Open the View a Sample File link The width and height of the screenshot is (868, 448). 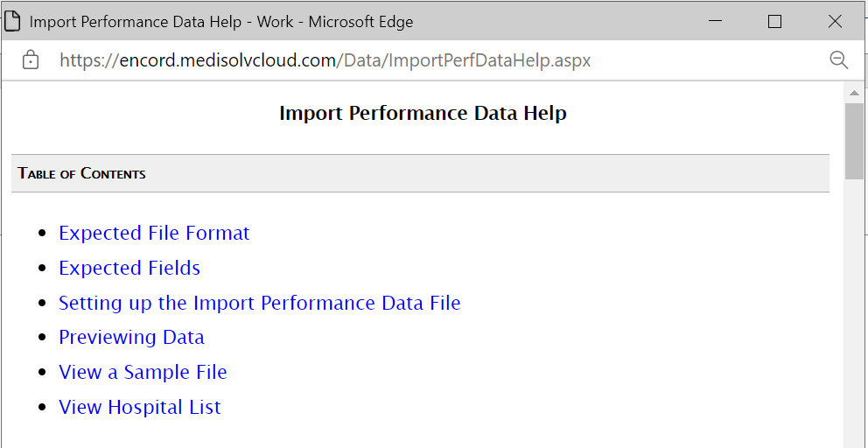(143, 372)
